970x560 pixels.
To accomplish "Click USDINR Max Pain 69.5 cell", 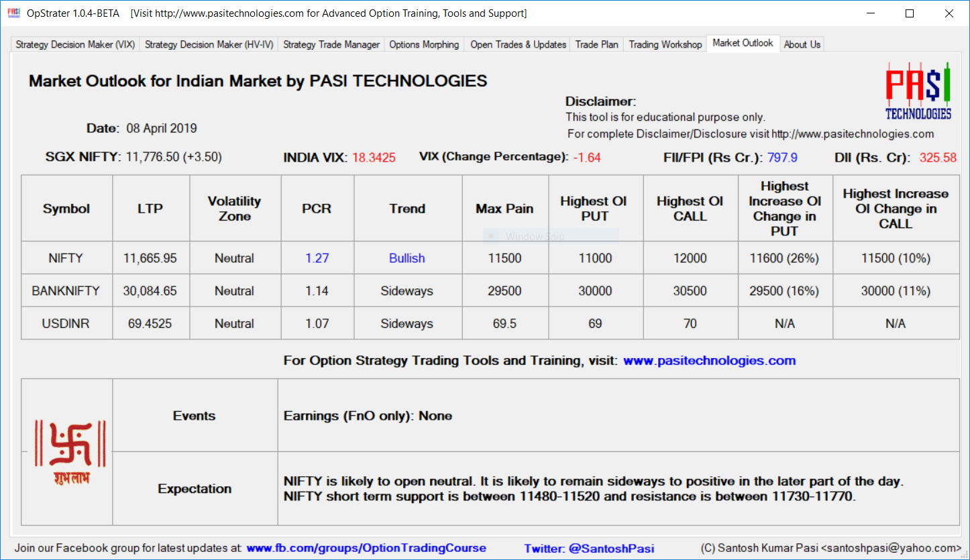I will (505, 323).
